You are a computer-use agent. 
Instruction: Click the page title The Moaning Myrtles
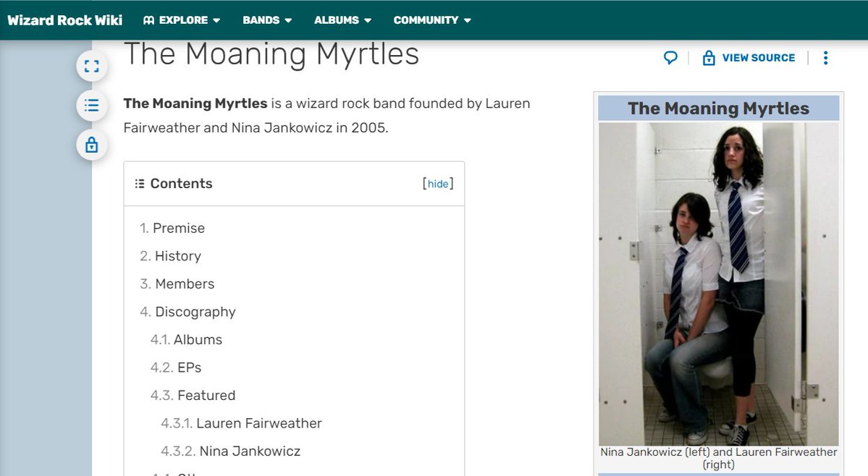coord(271,54)
